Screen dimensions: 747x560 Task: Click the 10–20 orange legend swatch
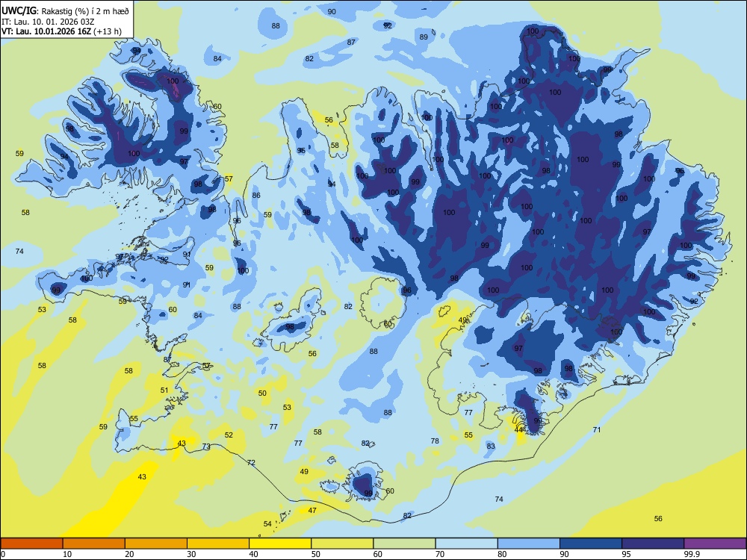(x=94, y=544)
